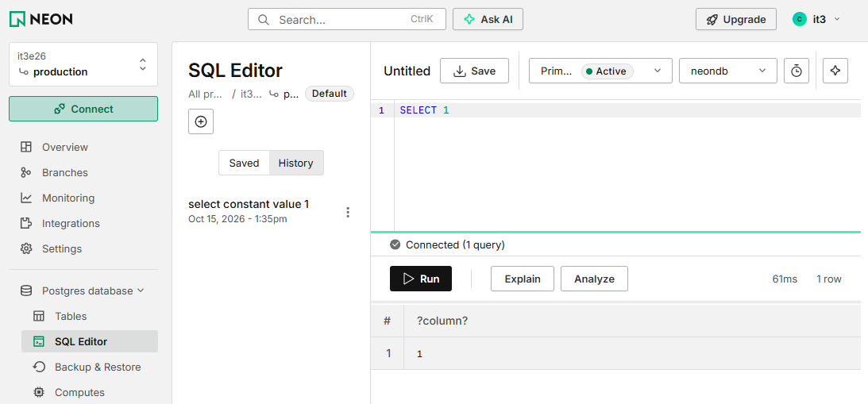Click the Postgres database cylinder icon

click(x=26, y=291)
